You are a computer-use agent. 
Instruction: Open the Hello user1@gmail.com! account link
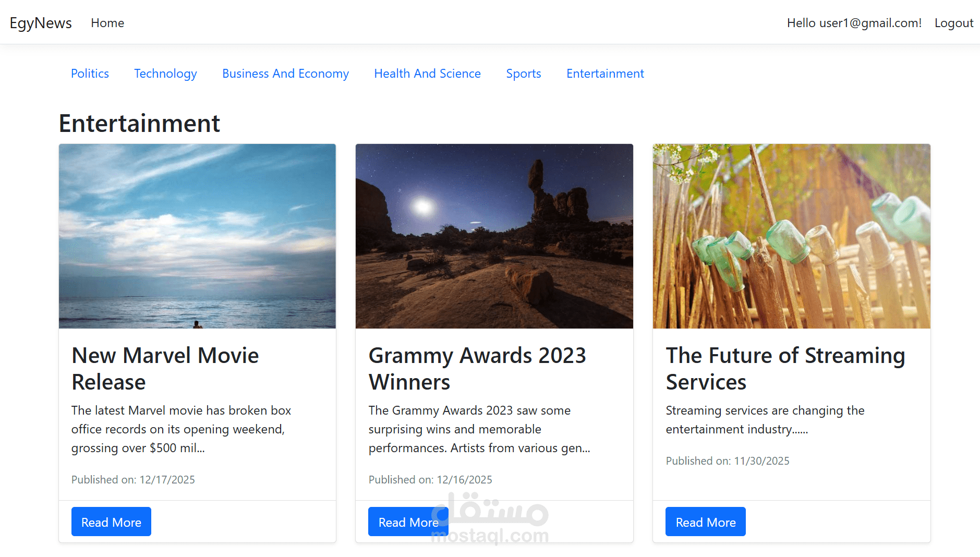point(854,23)
